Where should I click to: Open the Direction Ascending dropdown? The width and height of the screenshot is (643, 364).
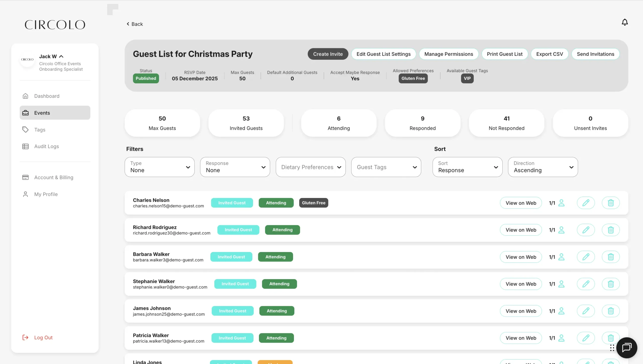(x=543, y=167)
